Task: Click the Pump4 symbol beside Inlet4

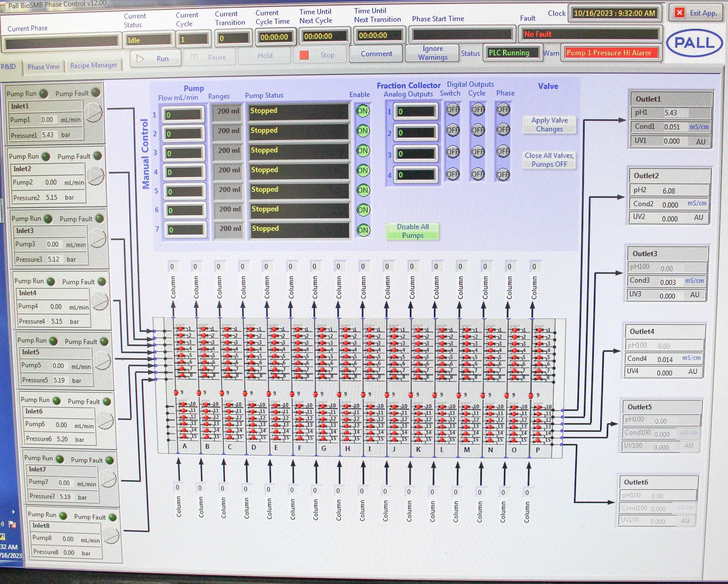Action: [x=100, y=302]
